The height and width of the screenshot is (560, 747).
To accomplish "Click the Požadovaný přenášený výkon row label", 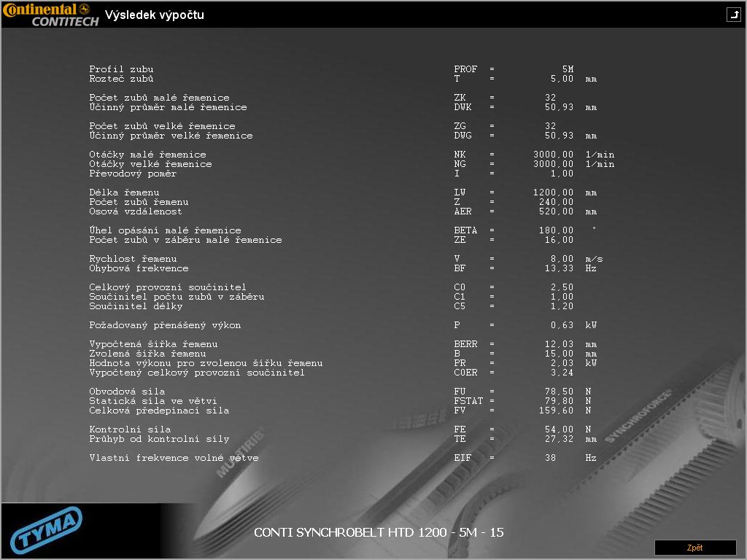I will [x=165, y=325].
